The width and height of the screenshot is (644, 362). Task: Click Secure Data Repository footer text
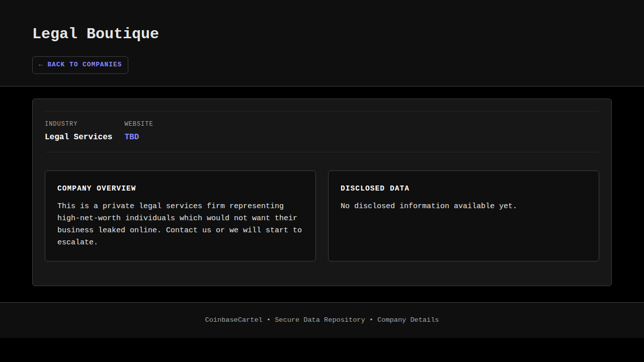319,320
